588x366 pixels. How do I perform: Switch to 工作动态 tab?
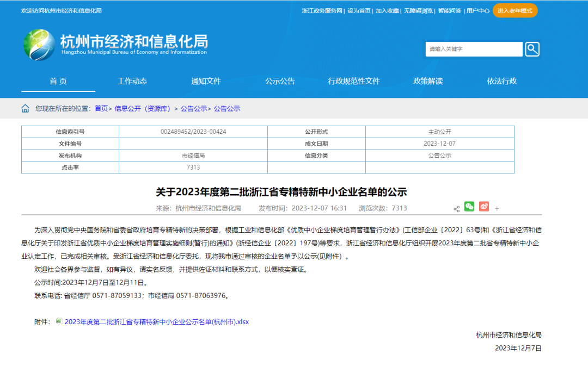(x=132, y=81)
